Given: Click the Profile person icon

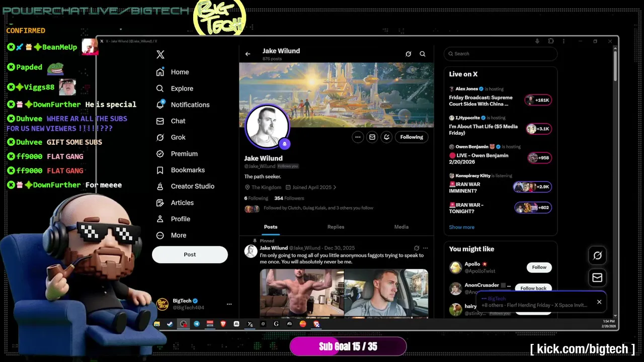Looking at the screenshot, I should 160,219.
